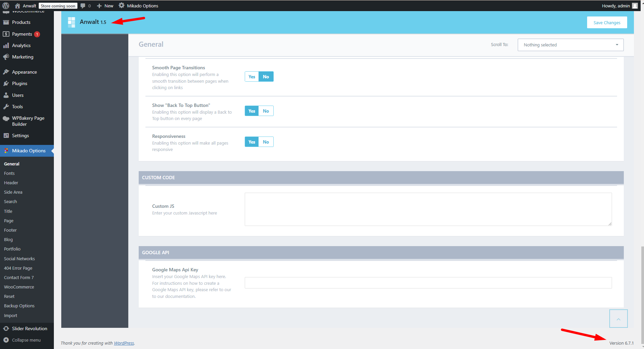Viewport: 644px width, 349px height.
Task: Open Mikado Options in admin bar
Action: click(x=138, y=6)
